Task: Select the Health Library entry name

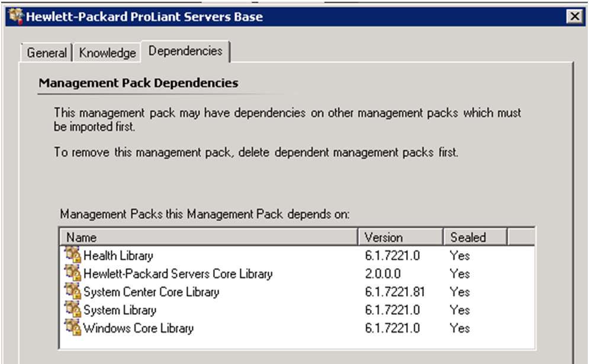Action: click(118, 256)
